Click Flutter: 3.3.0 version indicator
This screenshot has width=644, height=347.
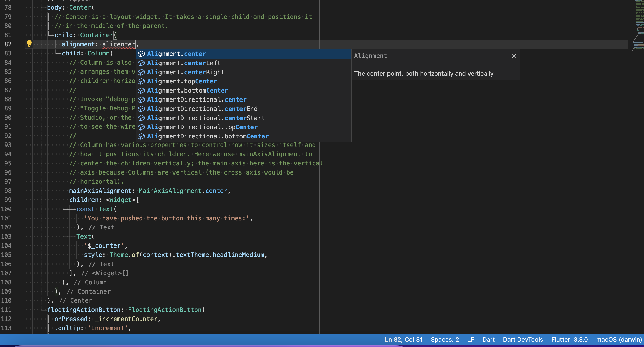569,340
